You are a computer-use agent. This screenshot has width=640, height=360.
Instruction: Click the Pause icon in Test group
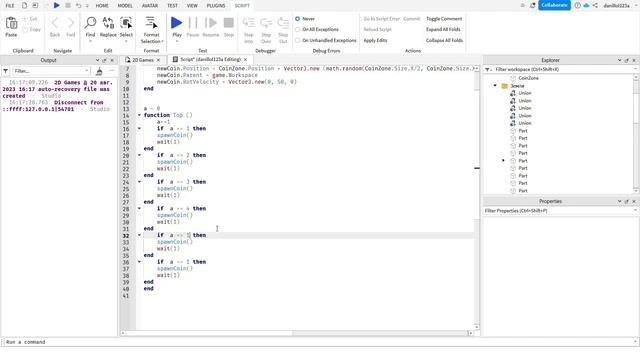pos(193,23)
